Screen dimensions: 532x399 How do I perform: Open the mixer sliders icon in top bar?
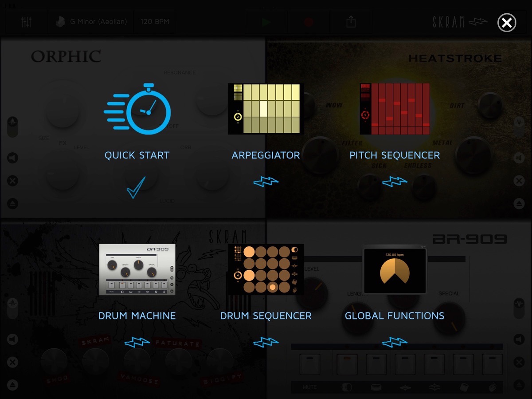point(26,22)
